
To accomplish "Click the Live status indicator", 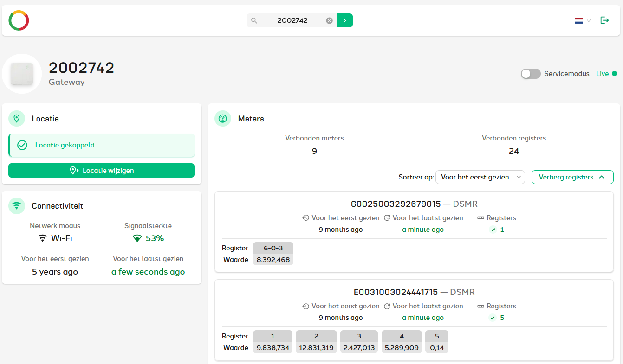I will (606, 74).
